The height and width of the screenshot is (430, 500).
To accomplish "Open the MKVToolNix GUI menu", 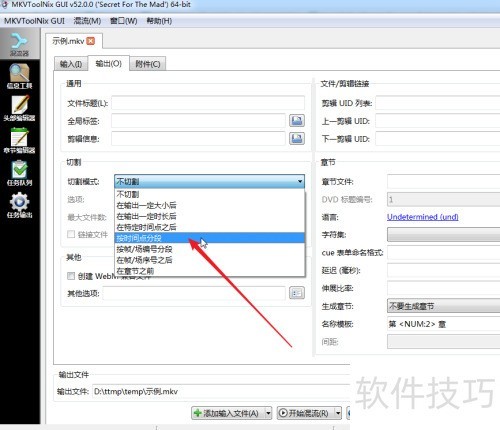I will pos(34,21).
